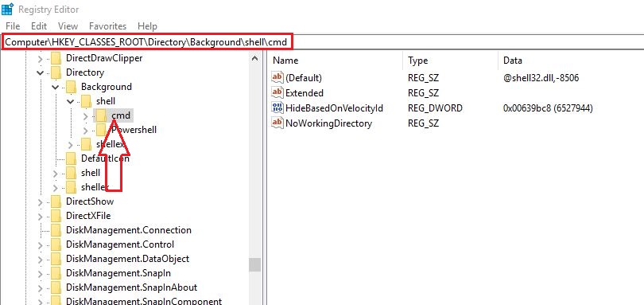The width and height of the screenshot is (644, 305).
Task: Expand the cmd key
Action: coord(85,116)
